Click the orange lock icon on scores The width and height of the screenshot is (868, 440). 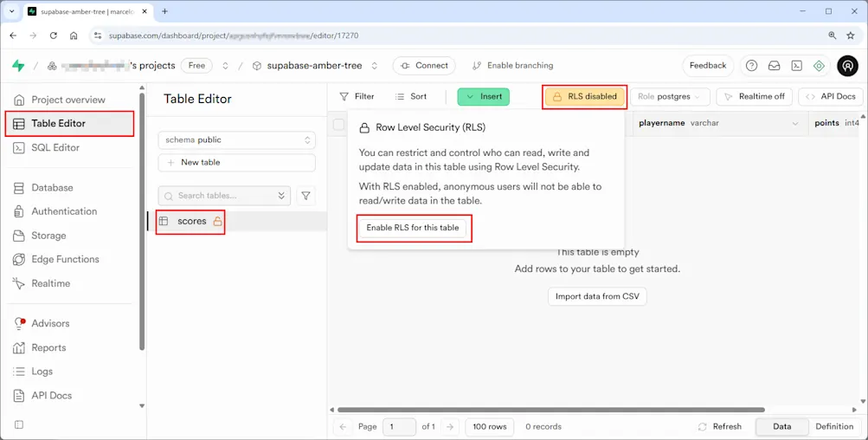[x=217, y=221]
